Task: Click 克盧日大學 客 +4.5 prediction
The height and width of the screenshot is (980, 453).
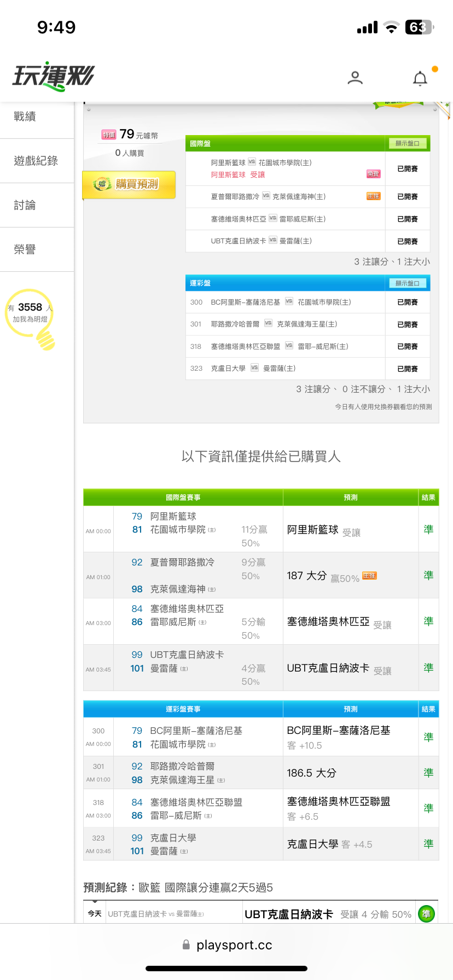Action: point(351,844)
